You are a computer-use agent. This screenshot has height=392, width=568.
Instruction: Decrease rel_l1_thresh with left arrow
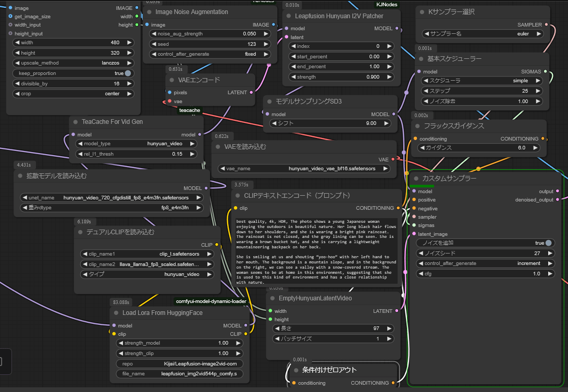80,154
